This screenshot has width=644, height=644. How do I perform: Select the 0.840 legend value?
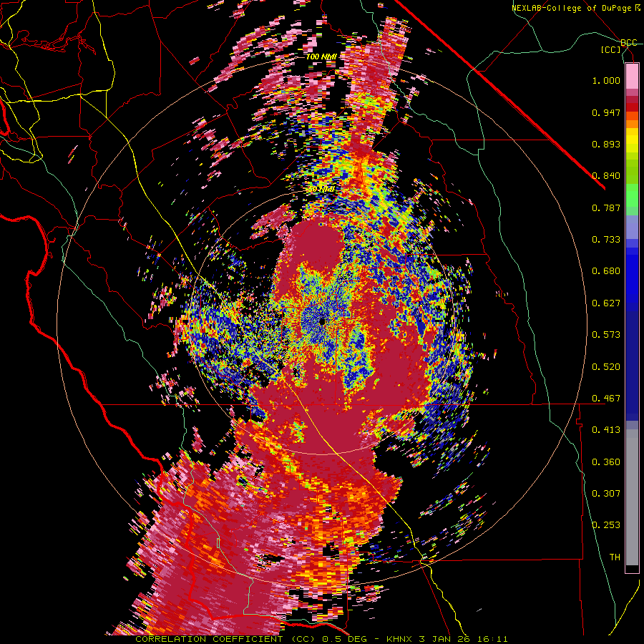click(x=606, y=176)
